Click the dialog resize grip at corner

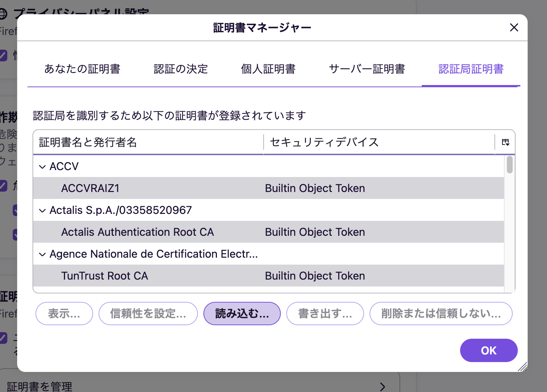[523, 367]
